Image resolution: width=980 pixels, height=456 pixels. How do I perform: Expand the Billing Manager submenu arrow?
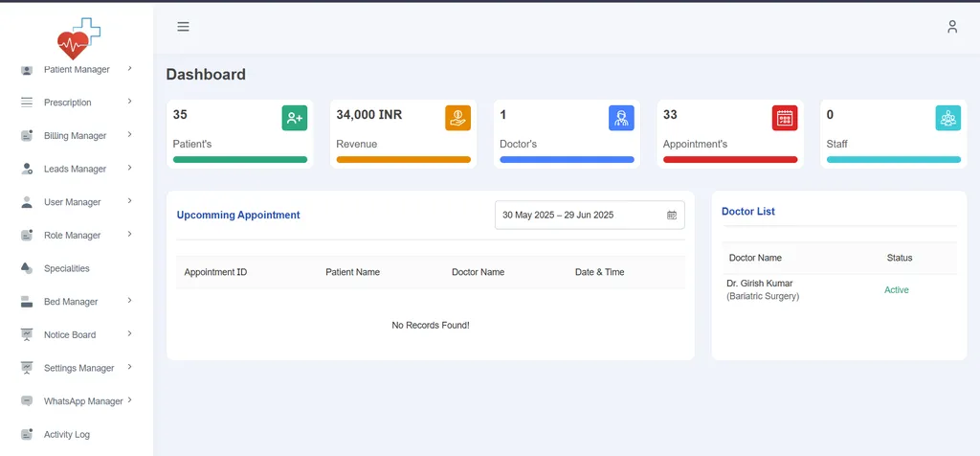pyautogui.click(x=130, y=134)
